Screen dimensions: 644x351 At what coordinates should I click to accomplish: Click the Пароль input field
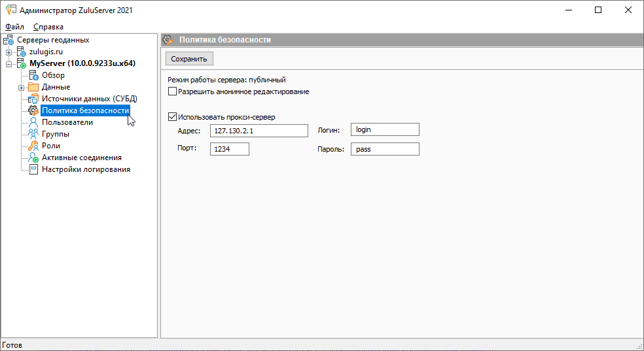pyautogui.click(x=385, y=149)
